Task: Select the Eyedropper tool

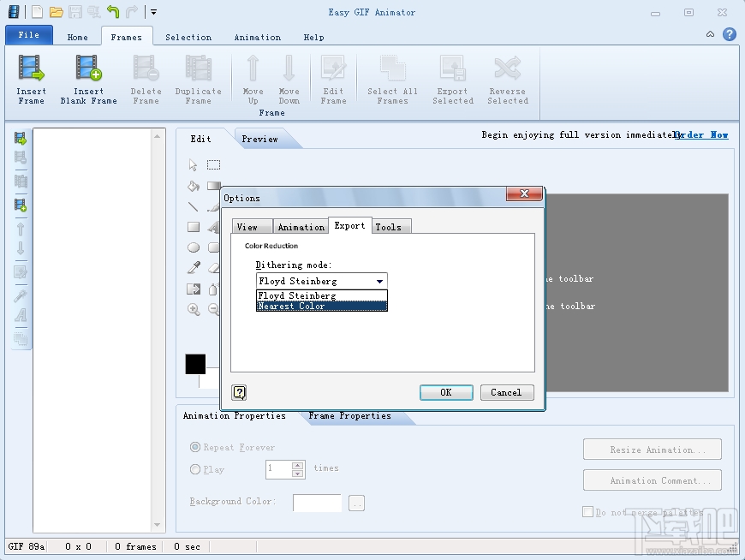Action: (x=194, y=267)
